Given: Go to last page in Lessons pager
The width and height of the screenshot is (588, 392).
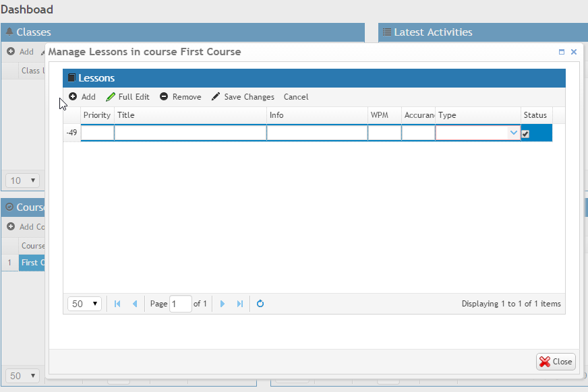Looking at the screenshot, I should [x=240, y=304].
